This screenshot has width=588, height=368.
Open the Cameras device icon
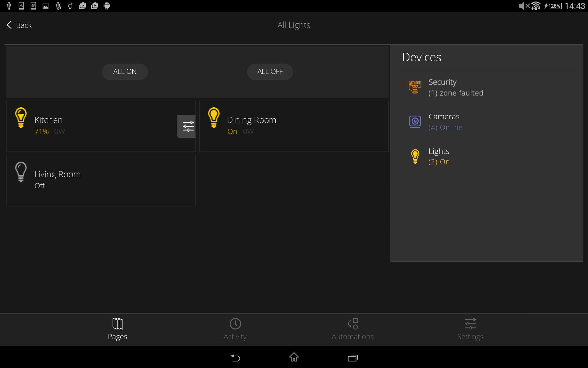[415, 121]
